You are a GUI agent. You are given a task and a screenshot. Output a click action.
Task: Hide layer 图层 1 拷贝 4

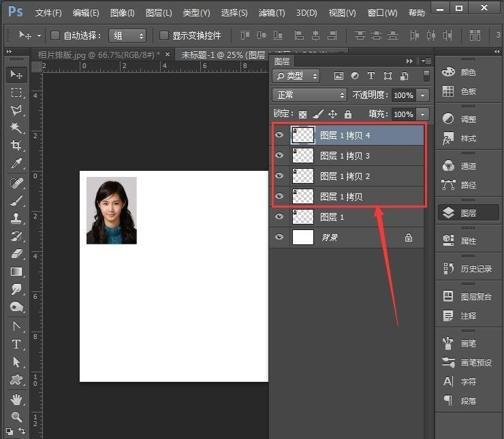coord(279,135)
